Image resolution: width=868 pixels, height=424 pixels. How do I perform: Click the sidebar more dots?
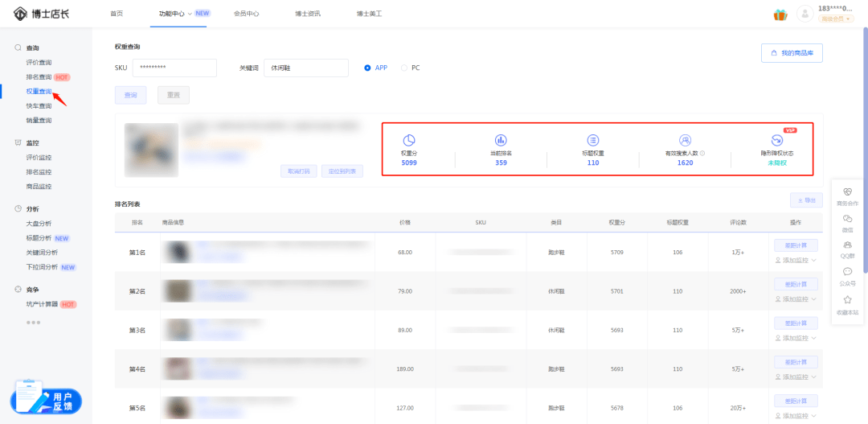pyautogui.click(x=33, y=322)
